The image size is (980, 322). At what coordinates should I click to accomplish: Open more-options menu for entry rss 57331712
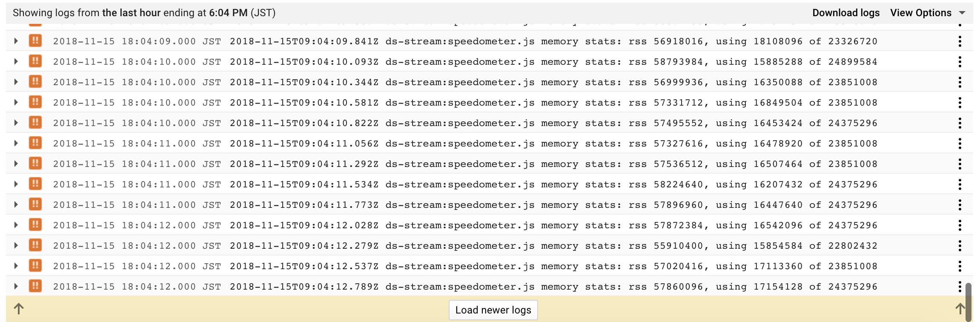[960, 102]
